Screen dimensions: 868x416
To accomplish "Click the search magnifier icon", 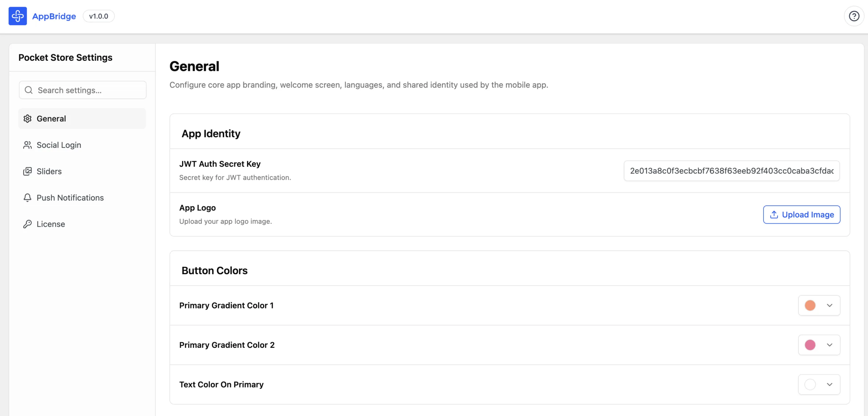I will 29,90.
